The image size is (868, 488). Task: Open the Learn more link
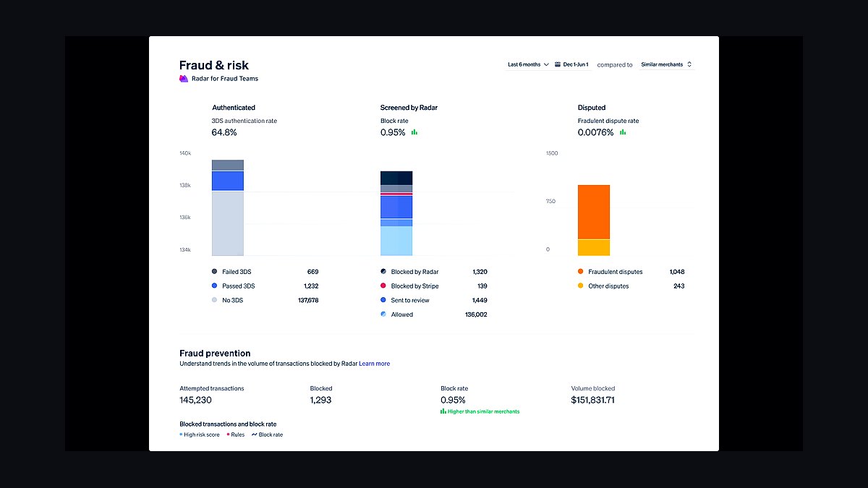click(x=375, y=364)
